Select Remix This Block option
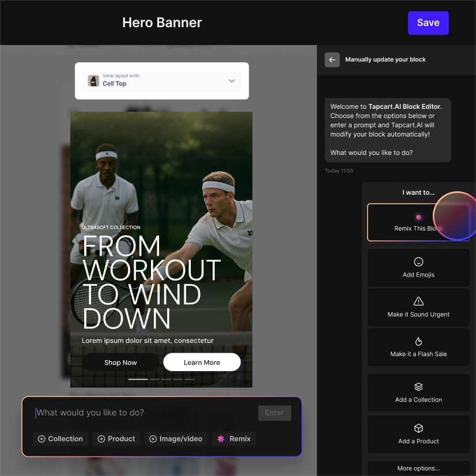The height and width of the screenshot is (476, 476). pyautogui.click(x=418, y=222)
